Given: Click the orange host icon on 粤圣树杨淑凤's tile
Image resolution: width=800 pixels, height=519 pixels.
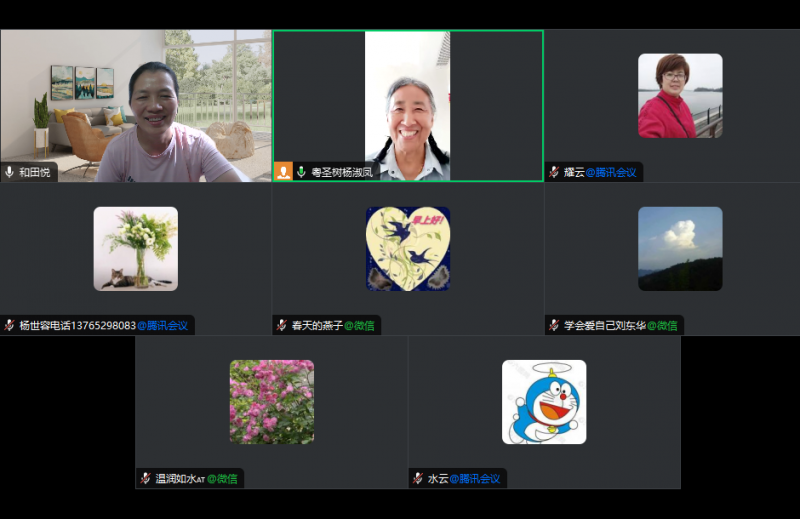Looking at the screenshot, I should pos(283,172).
